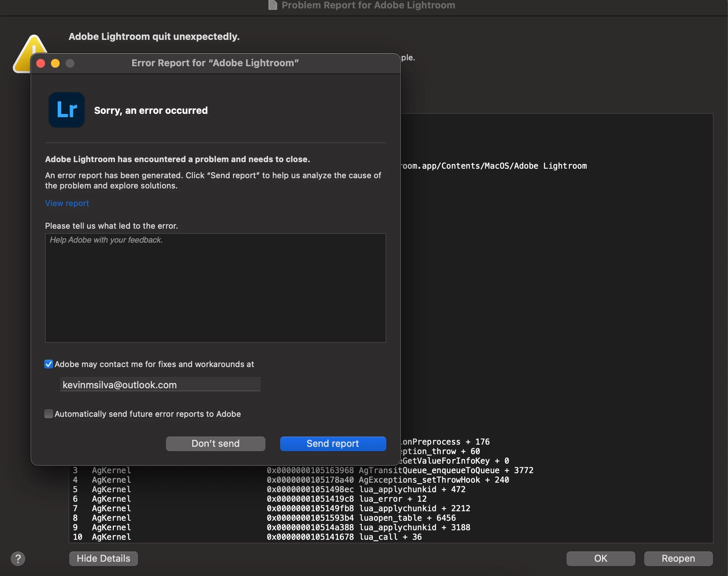Uncheck Adobe may contact me checkbox
Screen dimensions: 728x576
(49, 364)
